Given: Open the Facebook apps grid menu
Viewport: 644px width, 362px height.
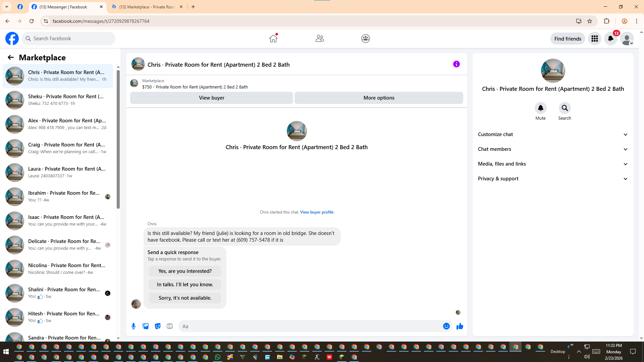Looking at the screenshot, I should pyautogui.click(x=594, y=39).
